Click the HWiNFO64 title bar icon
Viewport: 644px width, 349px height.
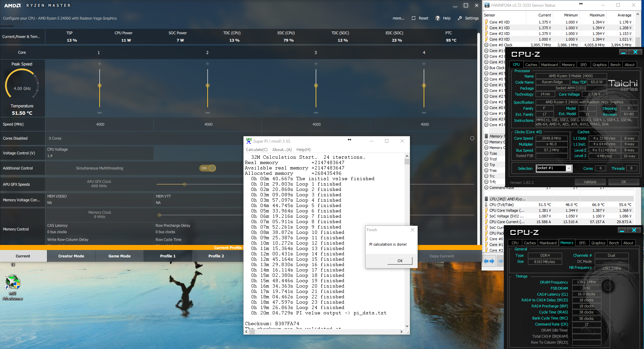pos(487,5)
